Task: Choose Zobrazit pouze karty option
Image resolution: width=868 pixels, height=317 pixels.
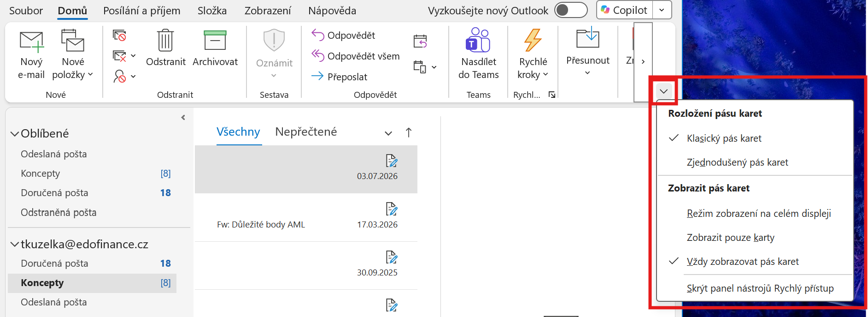Action: coord(756,238)
